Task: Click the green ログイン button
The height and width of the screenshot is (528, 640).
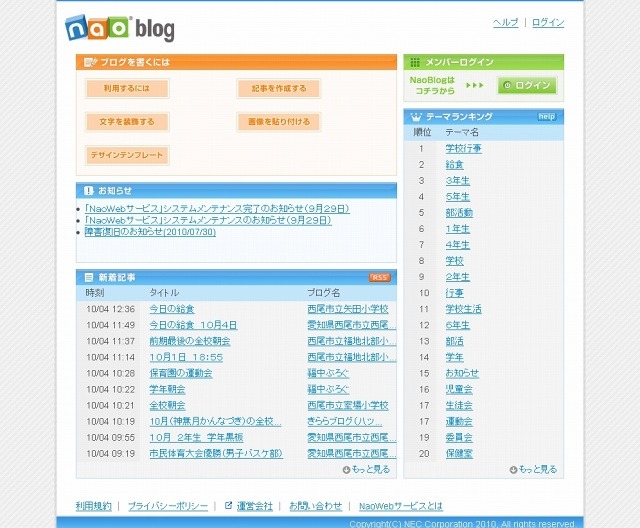Action: [x=526, y=86]
